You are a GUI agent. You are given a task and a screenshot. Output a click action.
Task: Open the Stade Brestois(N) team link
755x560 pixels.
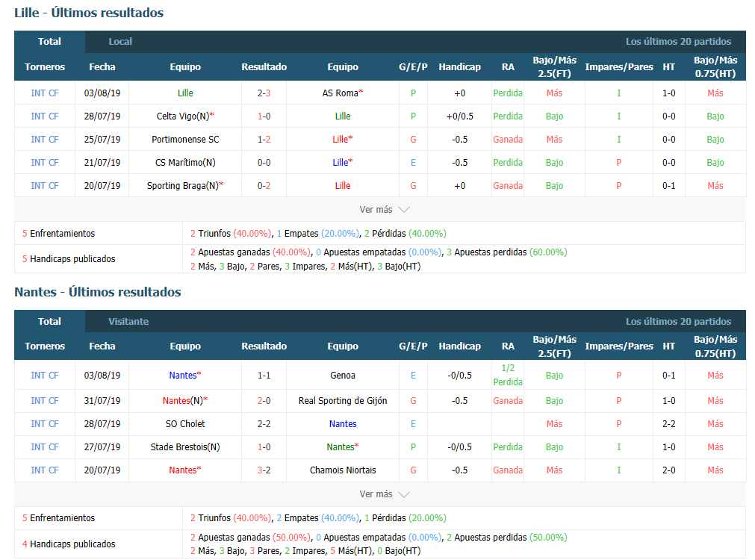[x=185, y=447]
